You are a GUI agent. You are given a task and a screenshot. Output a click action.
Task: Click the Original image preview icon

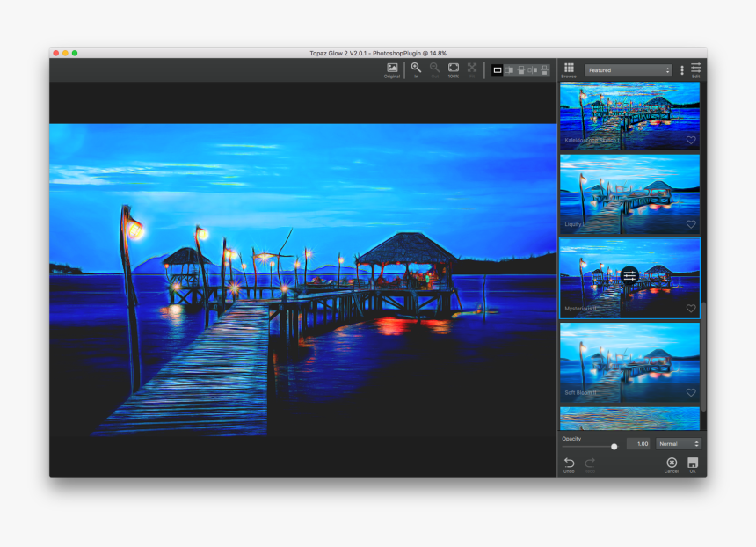pos(392,68)
